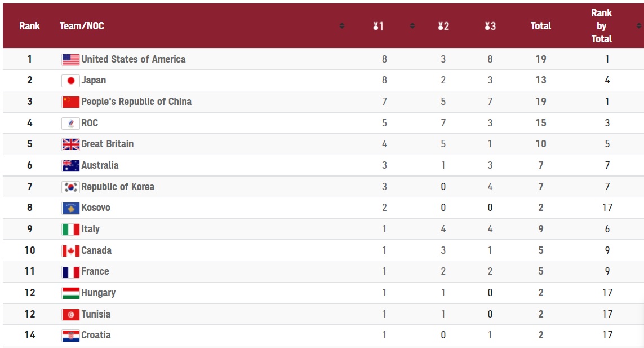Select the Canada flag icon
Screen dimensions: 644x348
point(70,251)
